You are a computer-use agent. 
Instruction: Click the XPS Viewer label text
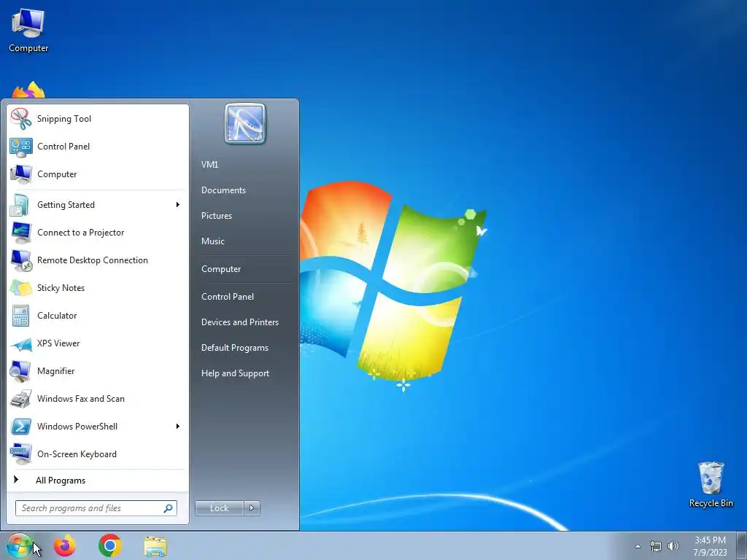coord(58,343)
